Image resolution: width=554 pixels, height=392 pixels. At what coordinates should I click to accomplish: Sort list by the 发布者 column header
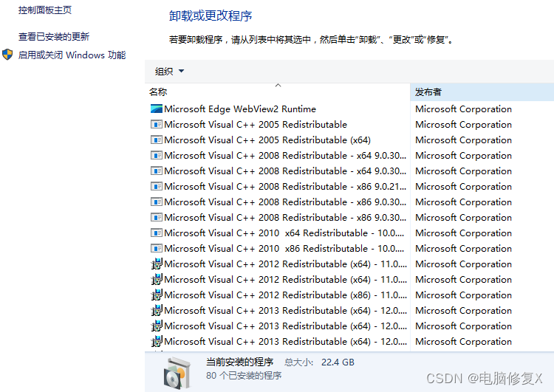482,92
